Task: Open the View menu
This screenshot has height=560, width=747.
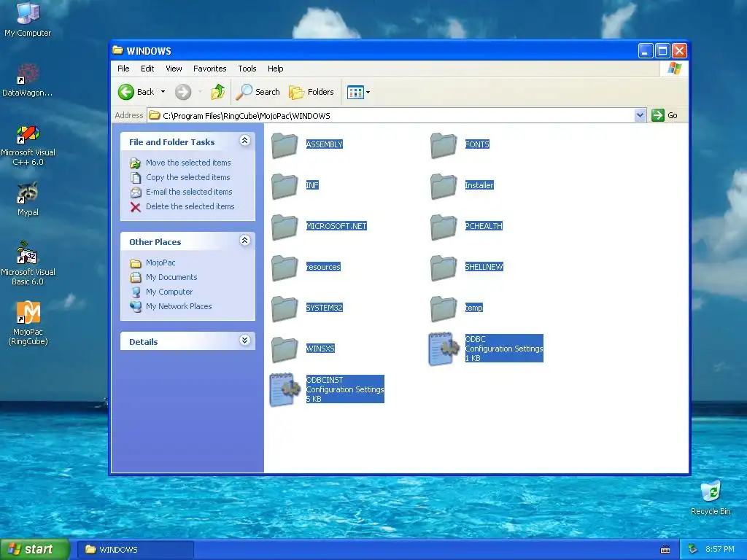Action: tap(174, 69)
